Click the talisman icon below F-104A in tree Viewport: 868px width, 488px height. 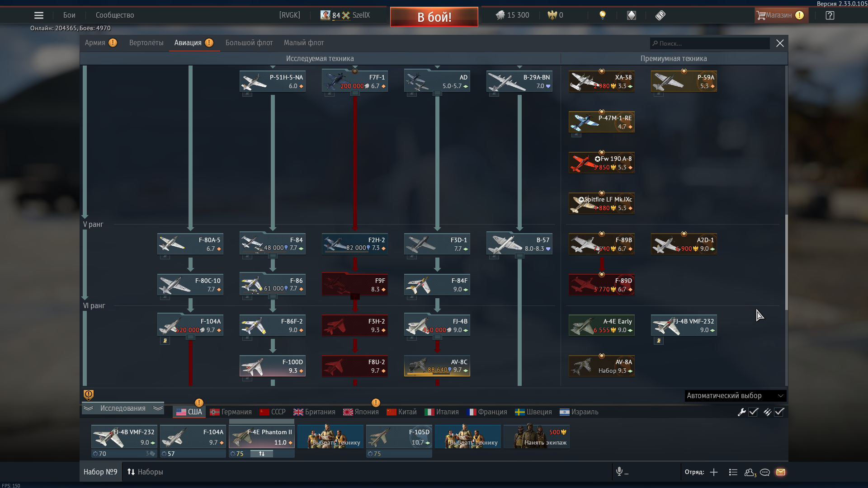coord(165,341)
